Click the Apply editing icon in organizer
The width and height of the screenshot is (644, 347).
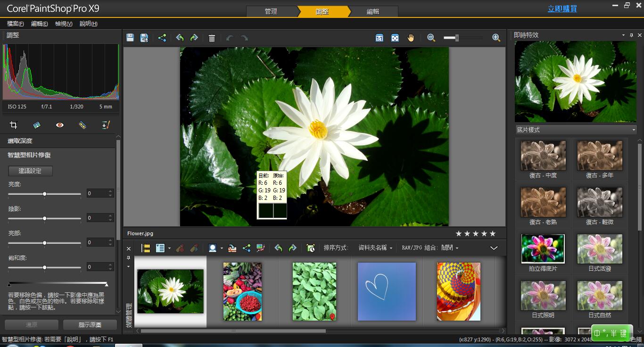pos(194,248)
